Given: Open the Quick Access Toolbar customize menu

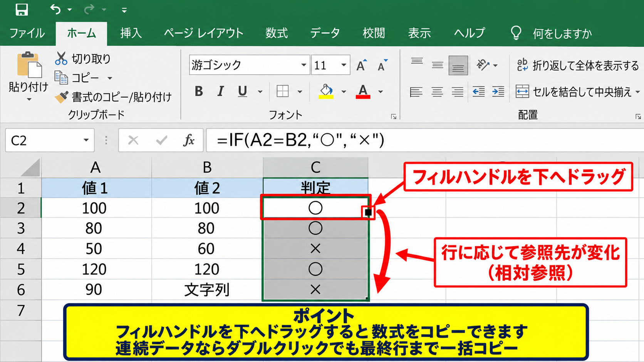Looking at the screenshot, I should tap(124, 10).
